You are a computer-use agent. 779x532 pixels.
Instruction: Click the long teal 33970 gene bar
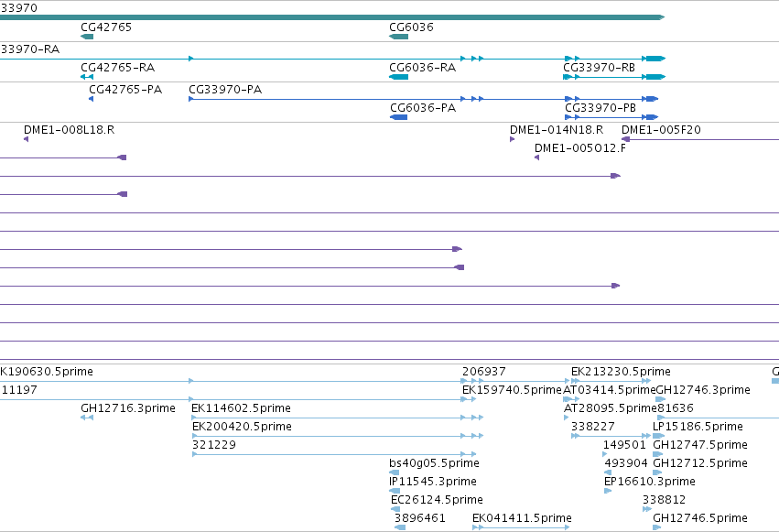[332, 17]
